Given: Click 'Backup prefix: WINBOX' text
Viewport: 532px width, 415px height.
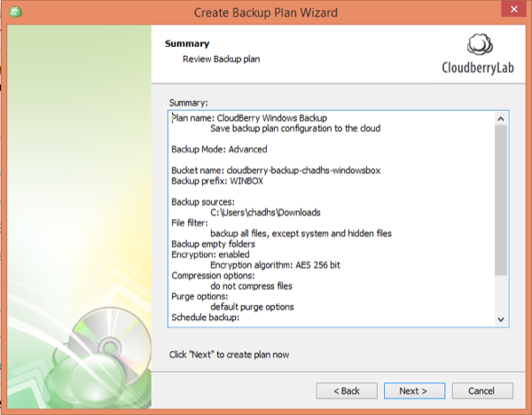Looking at the screenshot, I should (217, 181).
